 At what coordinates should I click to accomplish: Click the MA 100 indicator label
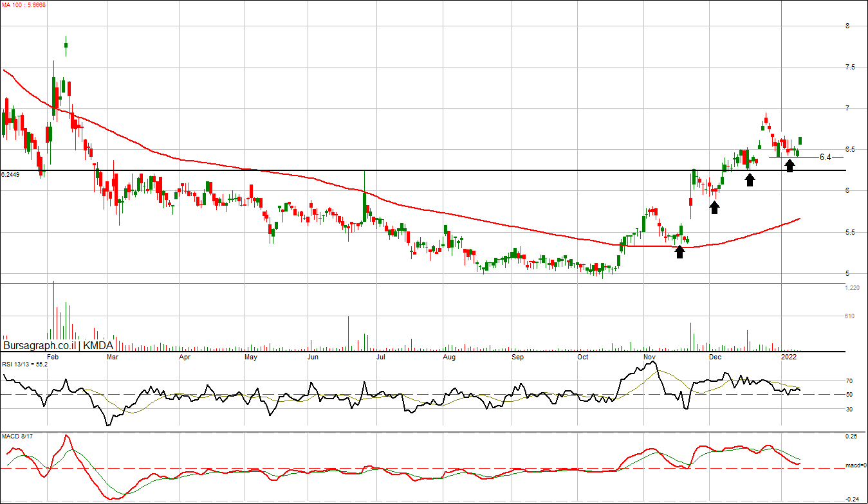24,4
